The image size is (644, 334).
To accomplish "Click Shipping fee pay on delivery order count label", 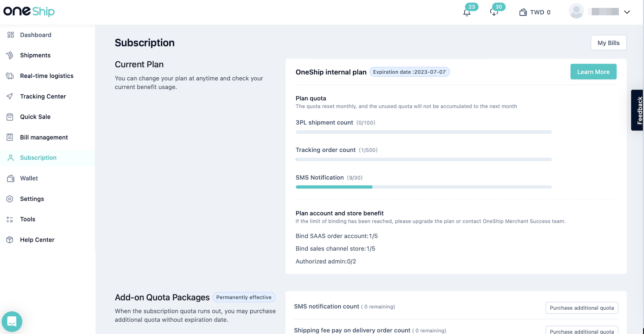I will point(352,330).
